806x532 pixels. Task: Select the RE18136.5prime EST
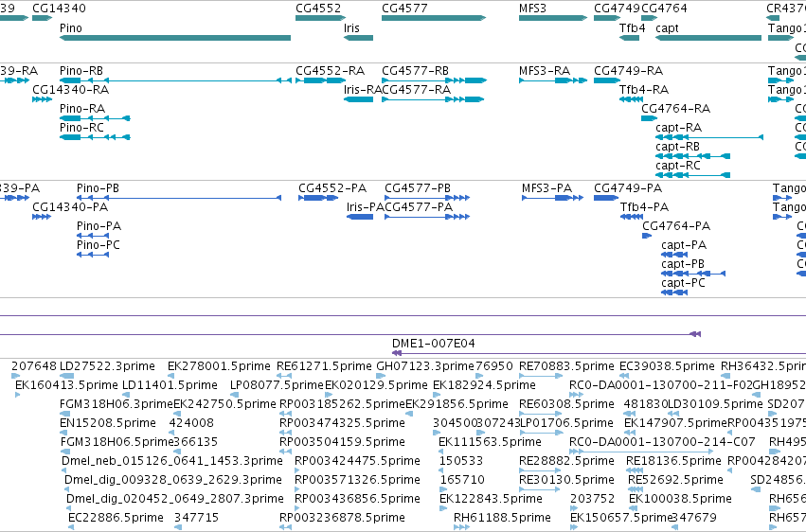635,471
